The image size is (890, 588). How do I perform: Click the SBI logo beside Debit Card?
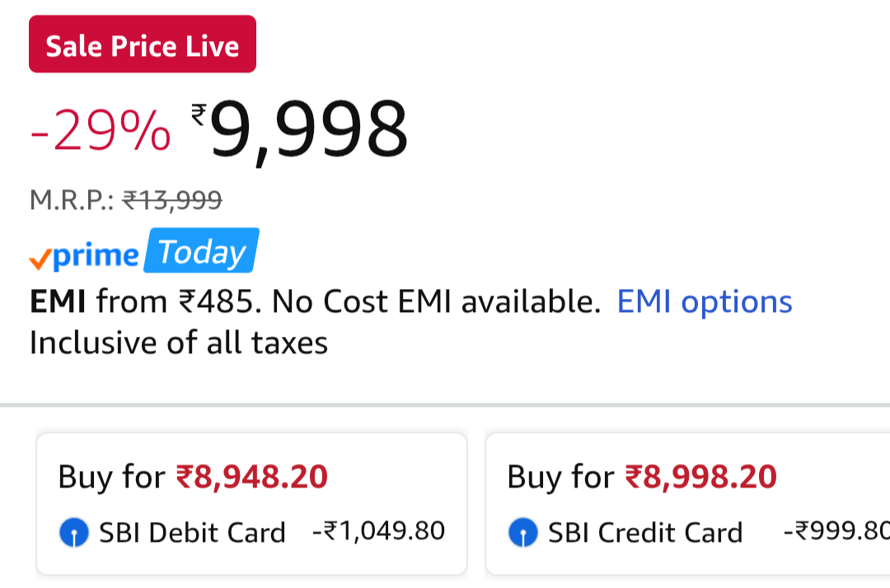(x=74, y=533)
